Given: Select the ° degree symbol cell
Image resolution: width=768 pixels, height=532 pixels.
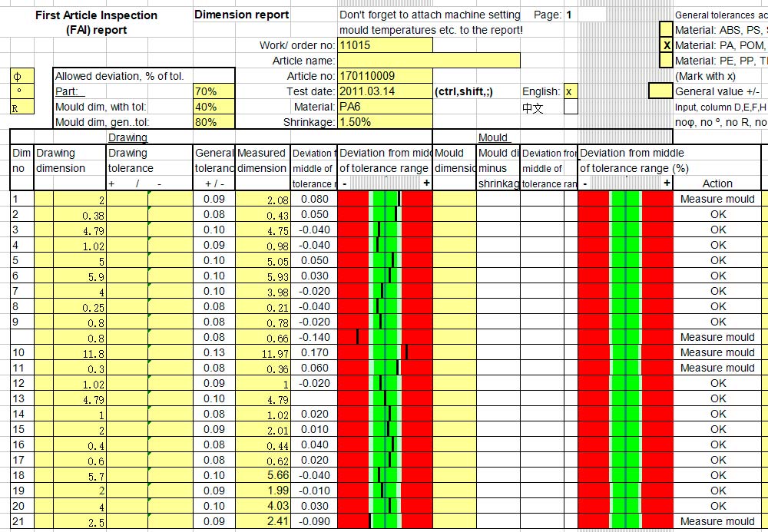Looking at the screenshot, I should click(x=22, y=91).
